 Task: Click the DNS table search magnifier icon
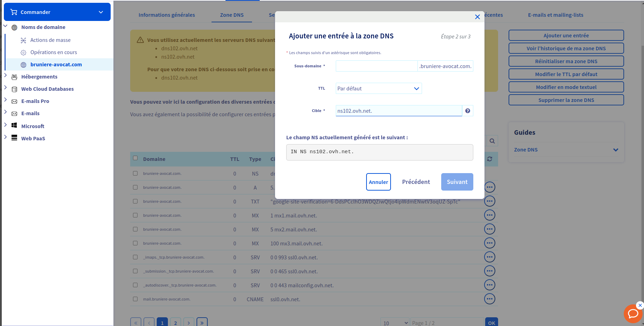[492, 141]
